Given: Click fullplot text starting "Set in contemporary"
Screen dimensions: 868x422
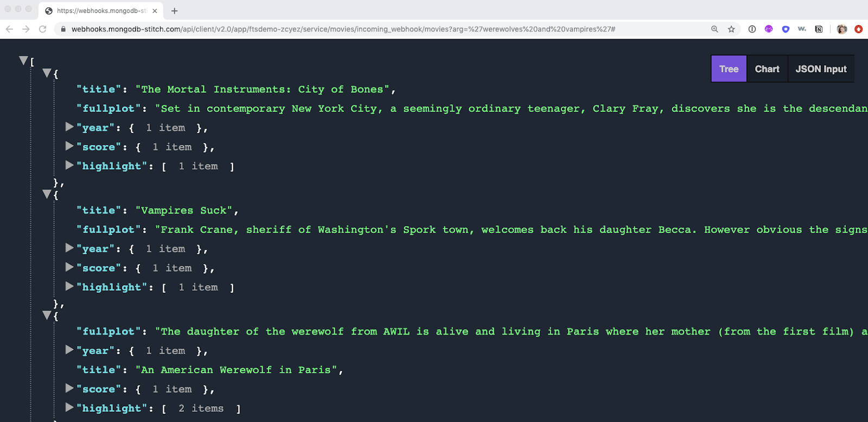Looking at the screenshot, I should tap(511, 109).
